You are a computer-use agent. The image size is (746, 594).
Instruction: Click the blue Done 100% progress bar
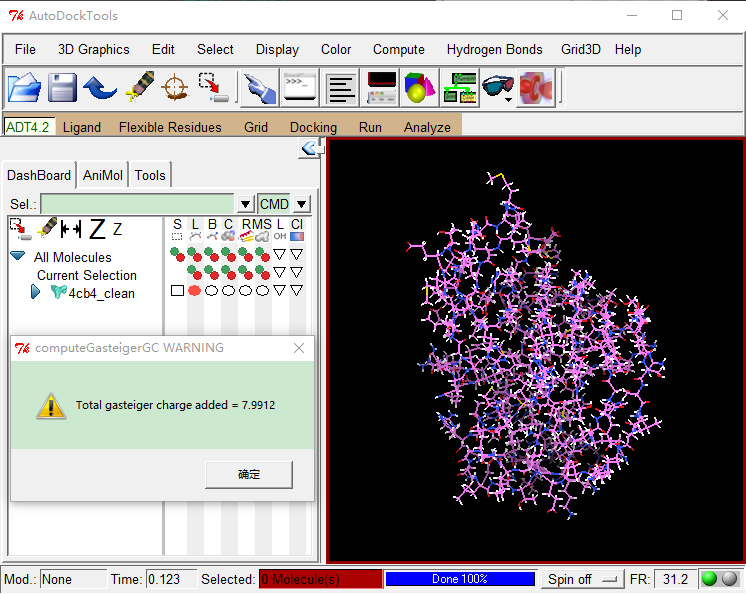(x=459, y=579)
